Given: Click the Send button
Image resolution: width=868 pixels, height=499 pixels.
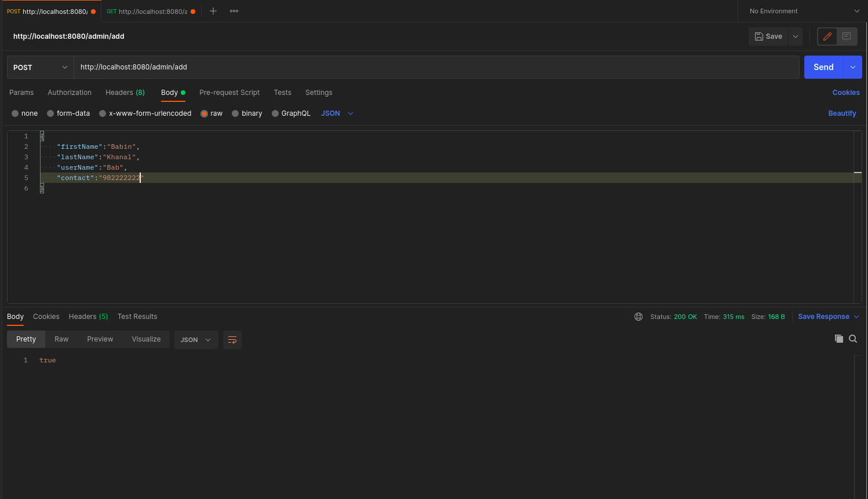Looking at the screenshot, I should click(x=823, y=67).
